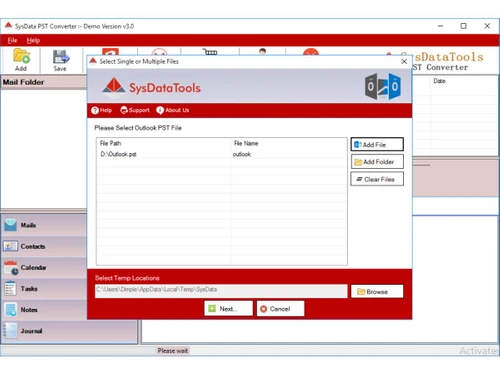Screen dimensions: 500x375
Task: Open the Help menu in main window
Action: pyautogui.click(x=33, y=40)
